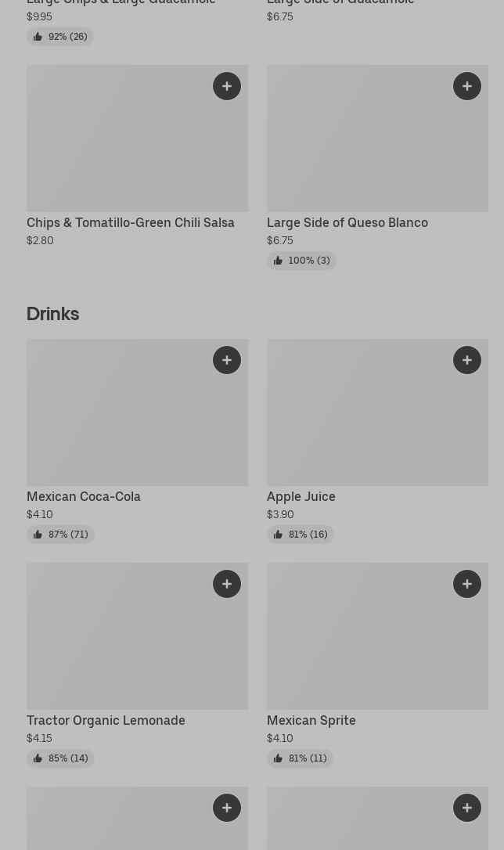Click plus button on bottom-left partial item

[x=227, y=808]
